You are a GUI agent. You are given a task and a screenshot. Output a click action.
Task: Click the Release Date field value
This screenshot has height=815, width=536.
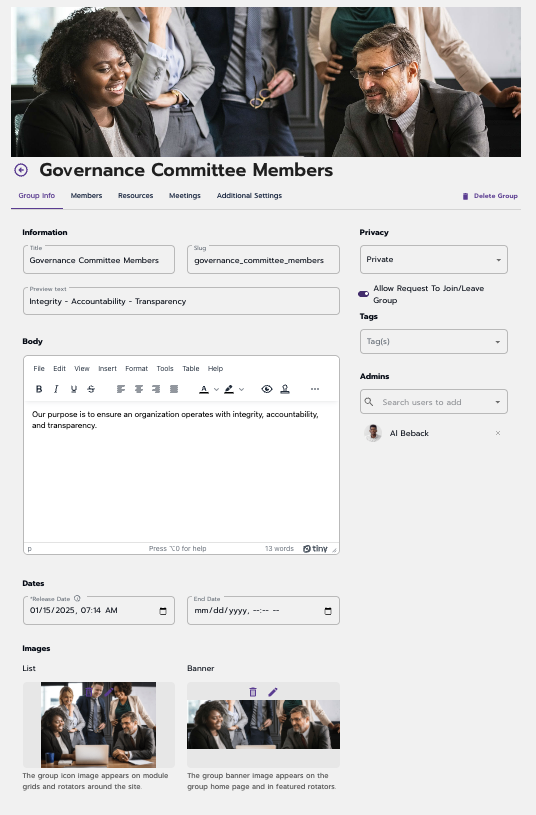(x=74, y=611)
